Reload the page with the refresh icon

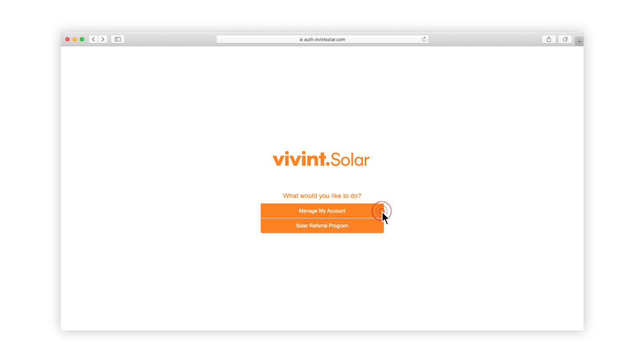(x=424, y=39)
